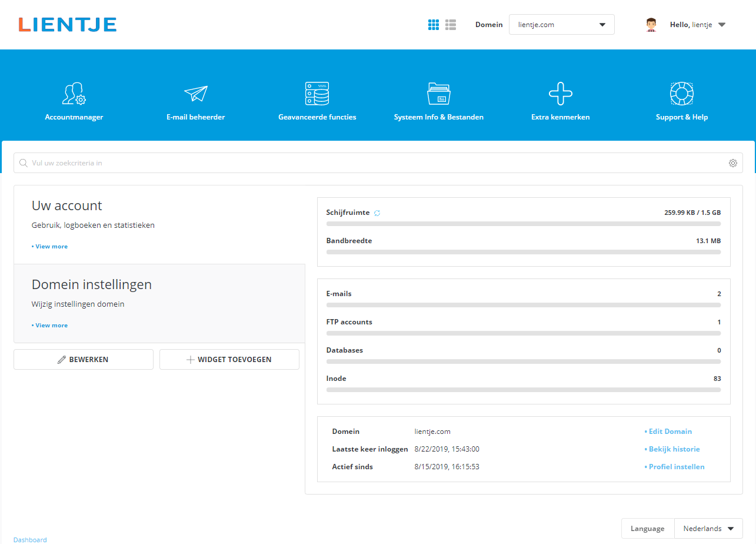Viewport: 756px width, 544px height.
Task: Open the lientje.com domain dropdown
Action: coord(561,24)
